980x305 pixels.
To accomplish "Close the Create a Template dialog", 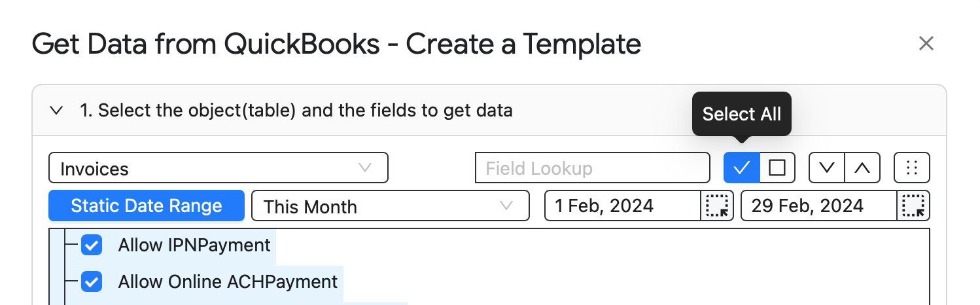I will pyautogui.click(x=926, y=44).
